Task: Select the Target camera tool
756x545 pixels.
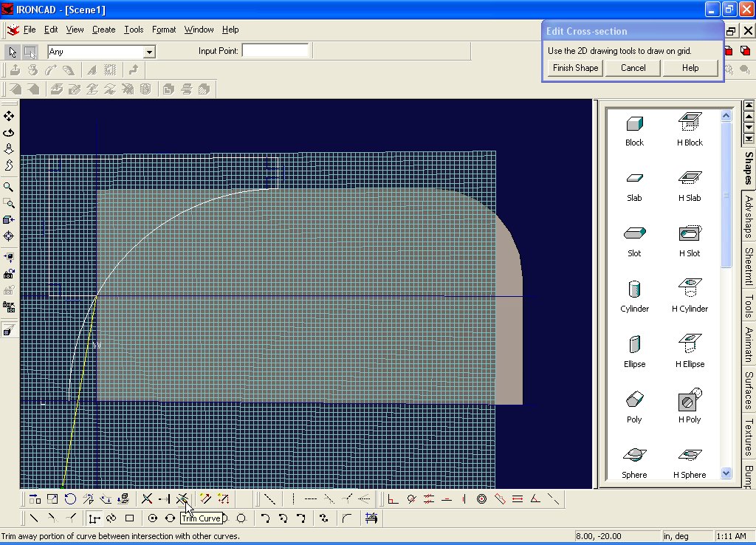Action: pyautogui.click(x=9, y=236)
